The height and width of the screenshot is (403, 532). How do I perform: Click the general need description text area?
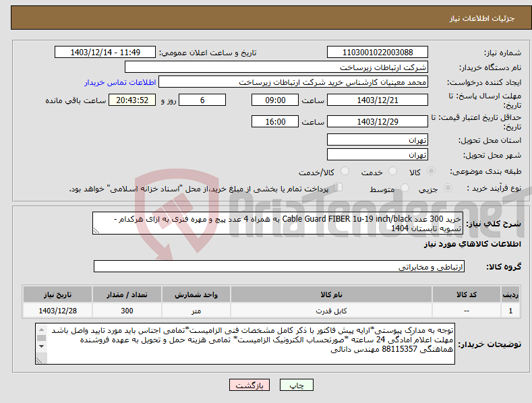click(x=278, y=223)
